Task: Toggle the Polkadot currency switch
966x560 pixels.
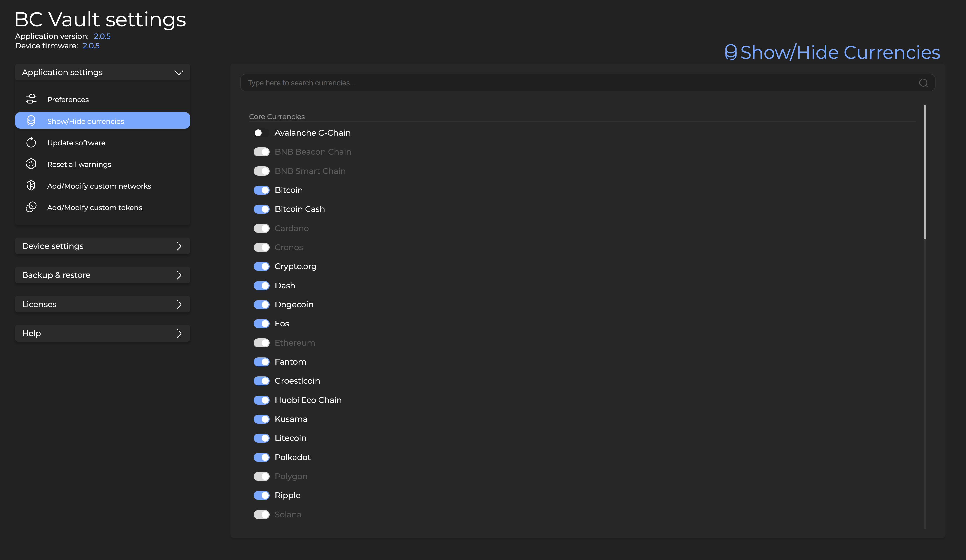Action: 261,457
